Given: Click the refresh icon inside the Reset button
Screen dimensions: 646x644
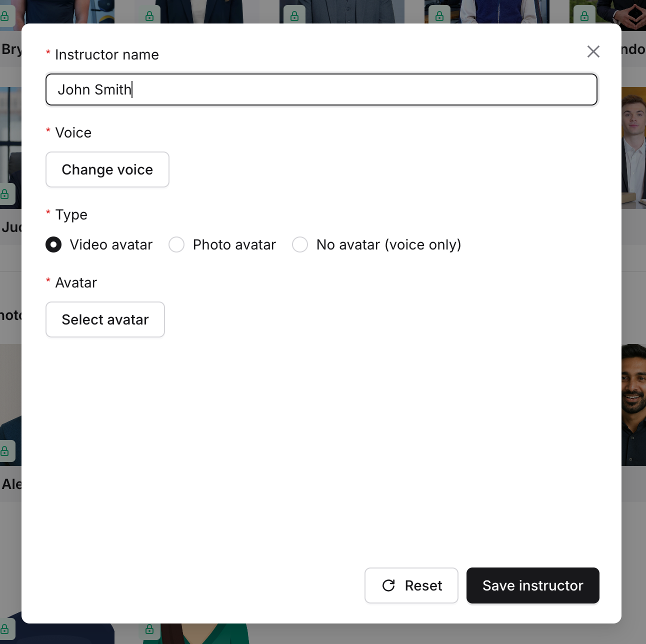Looking at the screenshot, I should [389, 585].
